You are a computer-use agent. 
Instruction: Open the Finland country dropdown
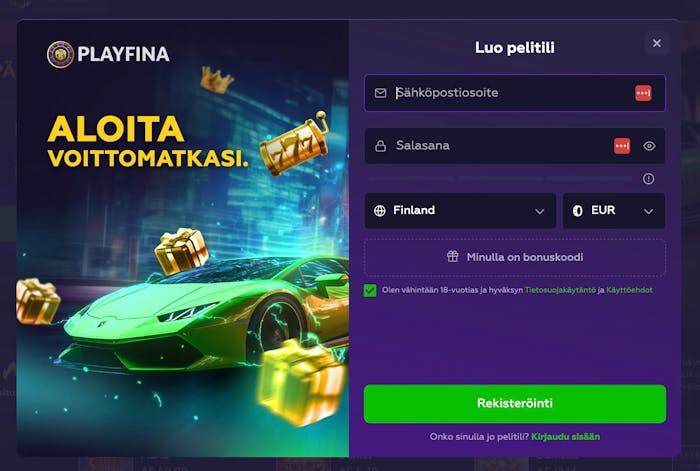coord(460,211)
